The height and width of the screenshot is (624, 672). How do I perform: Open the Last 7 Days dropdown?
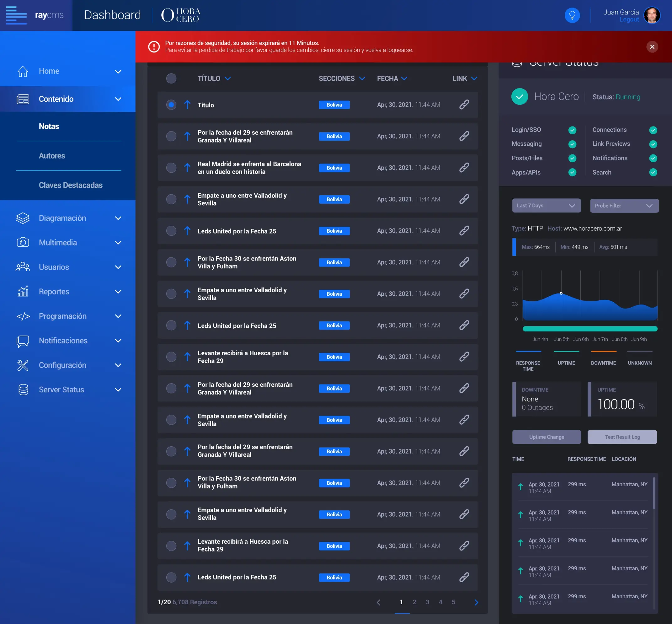pos(546,205)
